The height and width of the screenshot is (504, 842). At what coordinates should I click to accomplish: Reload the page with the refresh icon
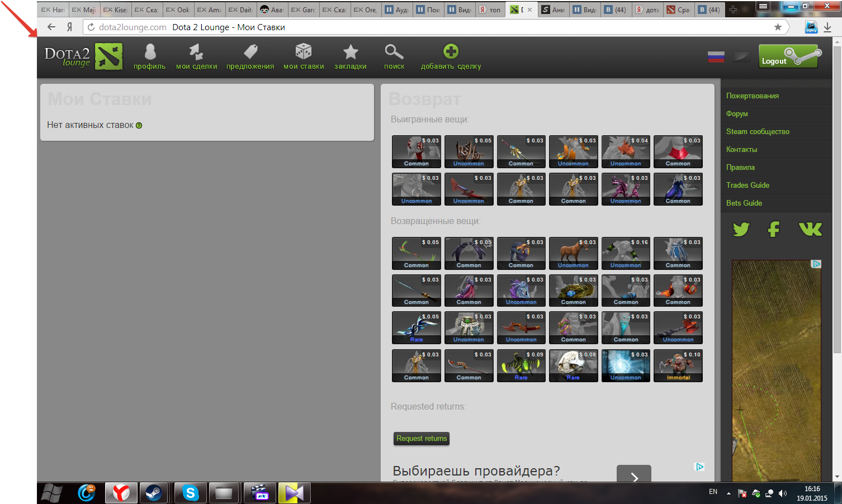[x=91, y=27]
